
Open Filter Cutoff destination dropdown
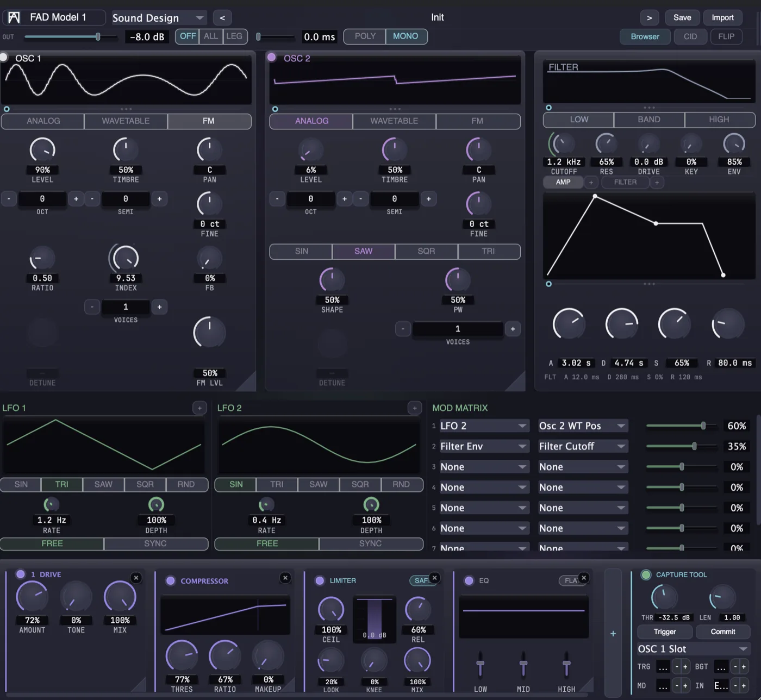click(x=583, y=446)
